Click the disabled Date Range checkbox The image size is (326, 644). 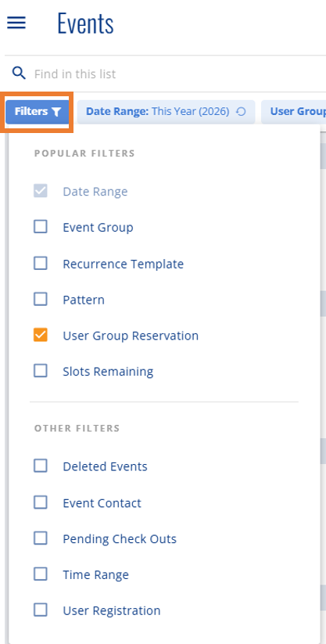coord(40,191)
